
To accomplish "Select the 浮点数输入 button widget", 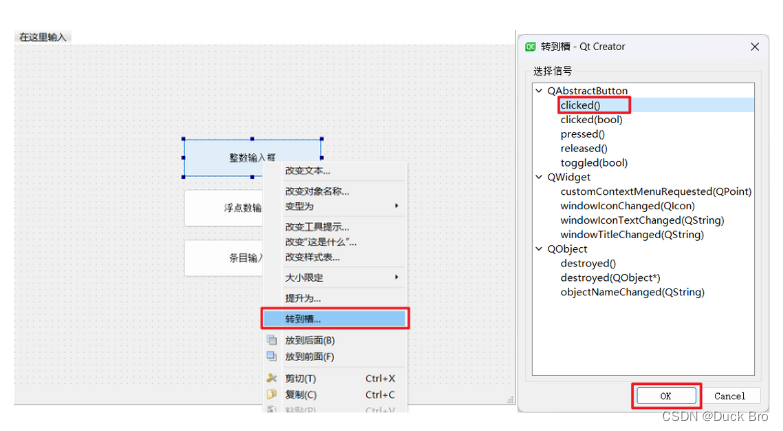I will pos(224,208).
